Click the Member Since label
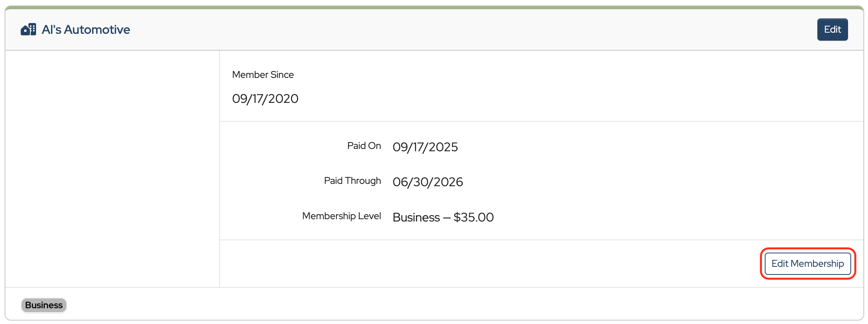Screen dimensions: 868x324 click(263, 75)
